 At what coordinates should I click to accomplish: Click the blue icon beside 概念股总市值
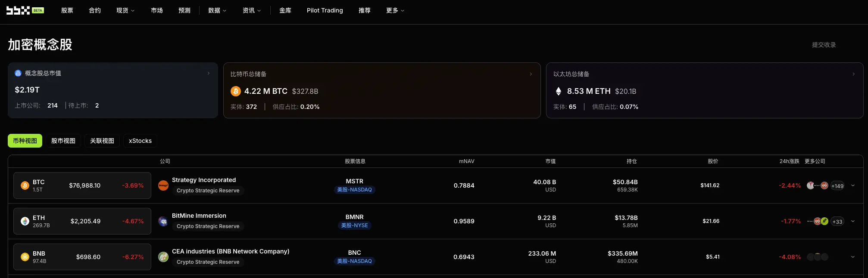click(x=18, y=73)
